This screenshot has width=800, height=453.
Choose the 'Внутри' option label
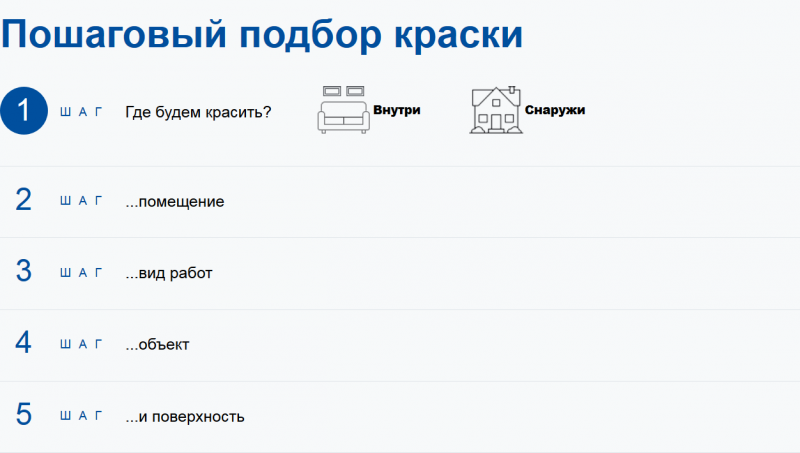396,110
